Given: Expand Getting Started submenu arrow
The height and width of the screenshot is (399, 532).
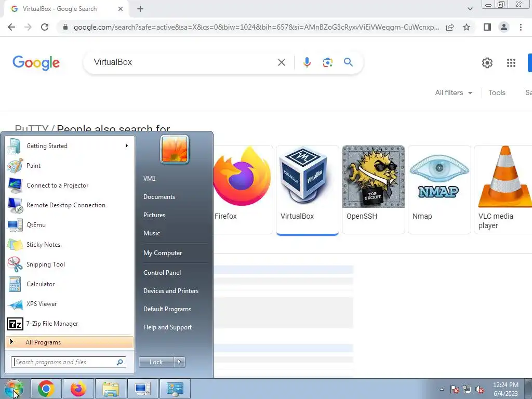Looking at the screenshot, I should tap(127, 146).
